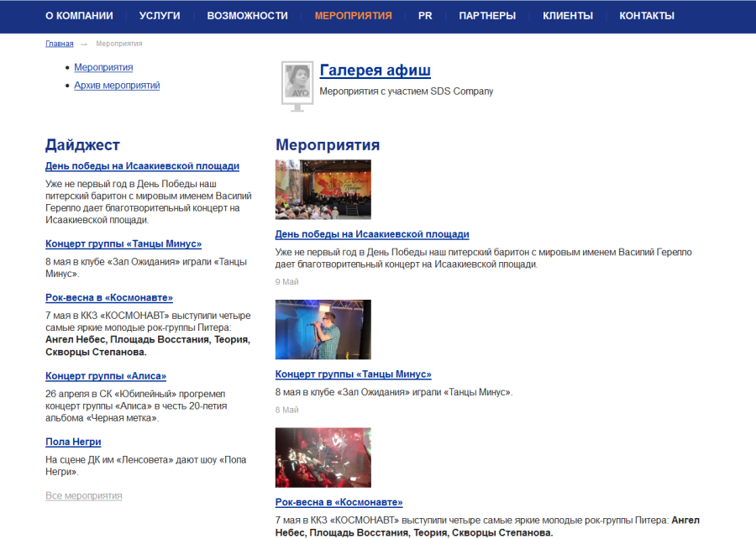This screenshot has width=756, height=539.
Task: Open digest link Рок-весна в «Космонавте»
Action: [x=109, y=298]
